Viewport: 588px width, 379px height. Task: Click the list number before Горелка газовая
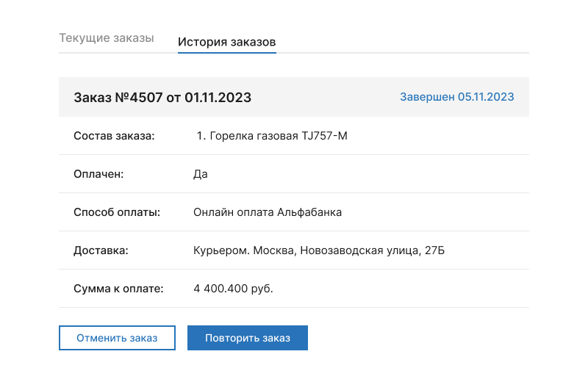(x=201, y=136)
